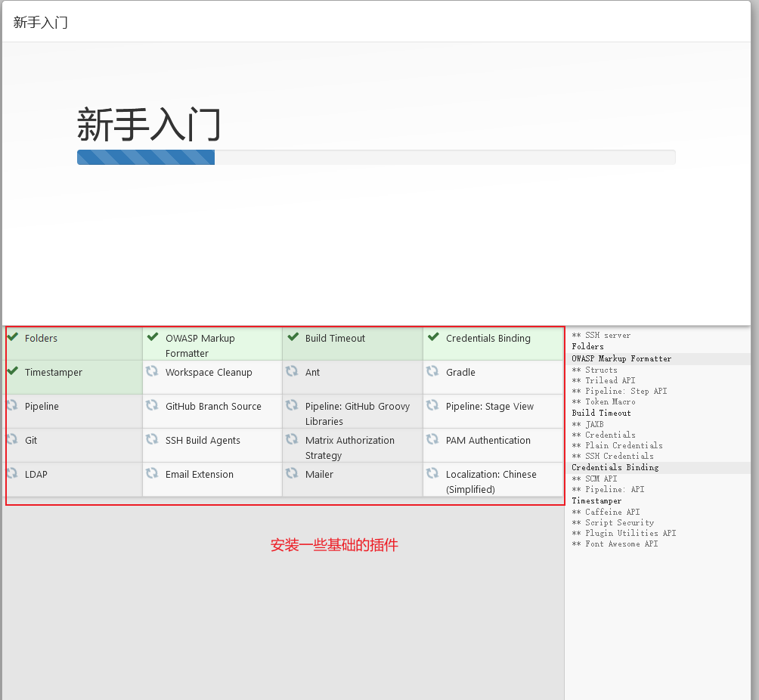Select the Timestamper plugin label

tap(53, 372)
